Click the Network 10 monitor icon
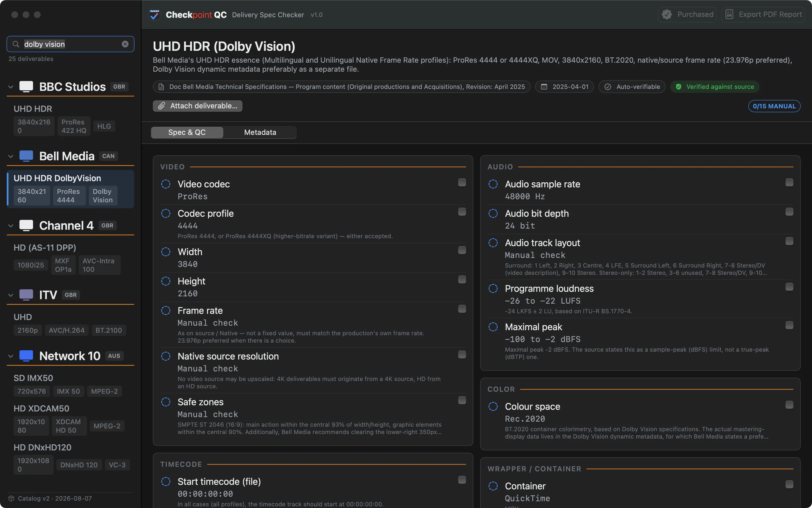The width and height of the screenshot is (812, 508). click(26, 356)
